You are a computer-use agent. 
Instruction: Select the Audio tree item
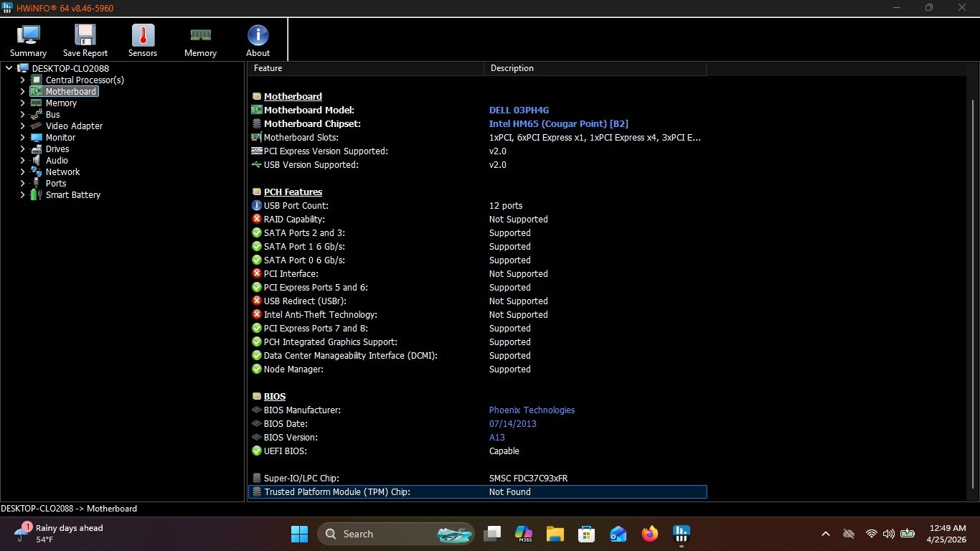click(57, 160)
